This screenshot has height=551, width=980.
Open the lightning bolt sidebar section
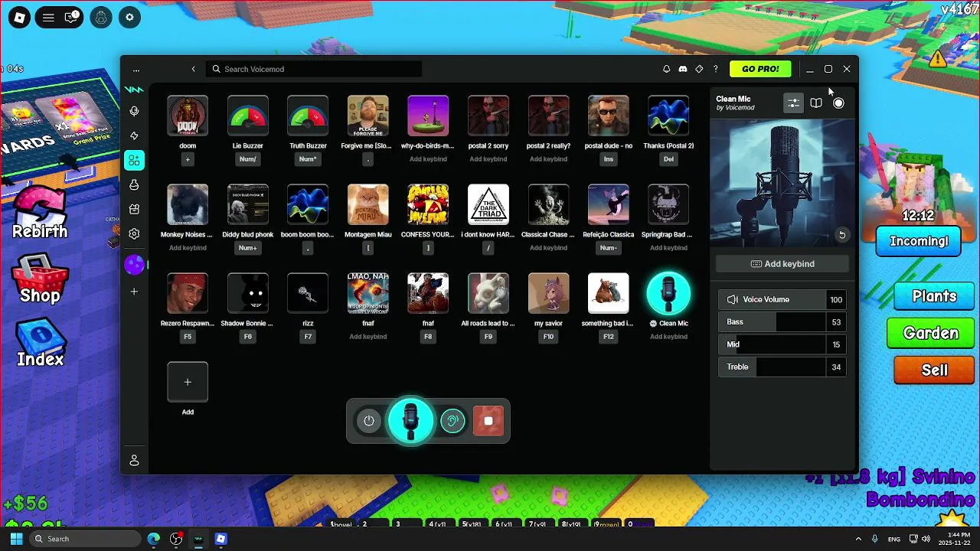coord(134,135)
